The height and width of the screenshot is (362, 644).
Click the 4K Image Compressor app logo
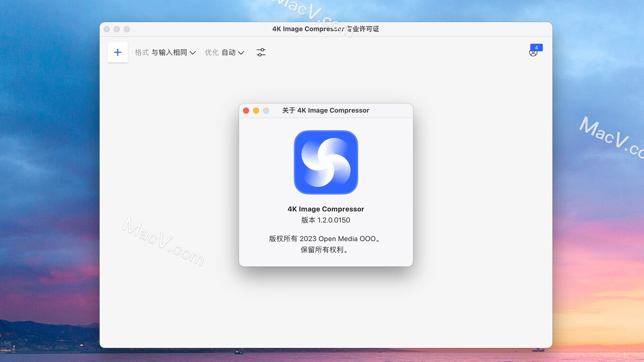(326, 162)
